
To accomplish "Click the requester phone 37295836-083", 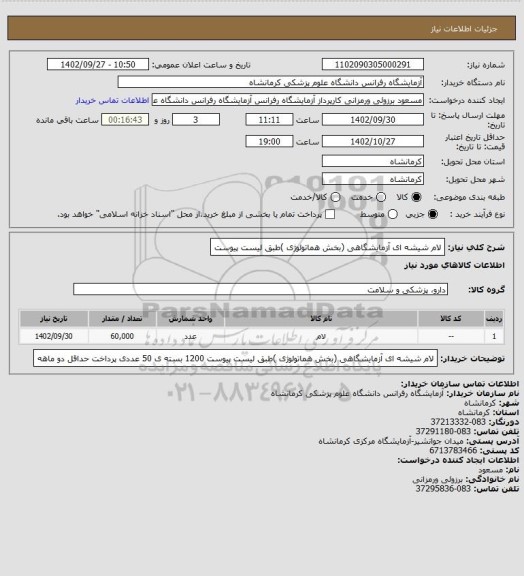I will tap(443, 489).
